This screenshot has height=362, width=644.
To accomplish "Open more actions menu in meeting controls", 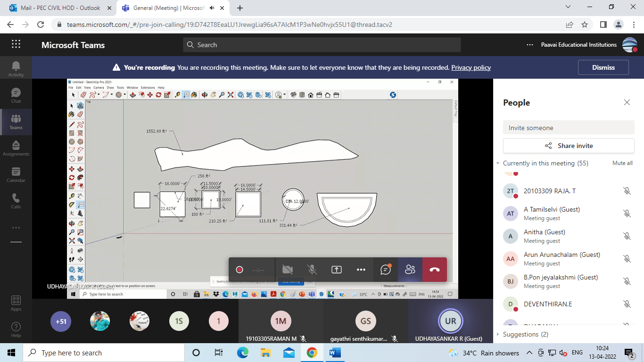I will [361, 270].
